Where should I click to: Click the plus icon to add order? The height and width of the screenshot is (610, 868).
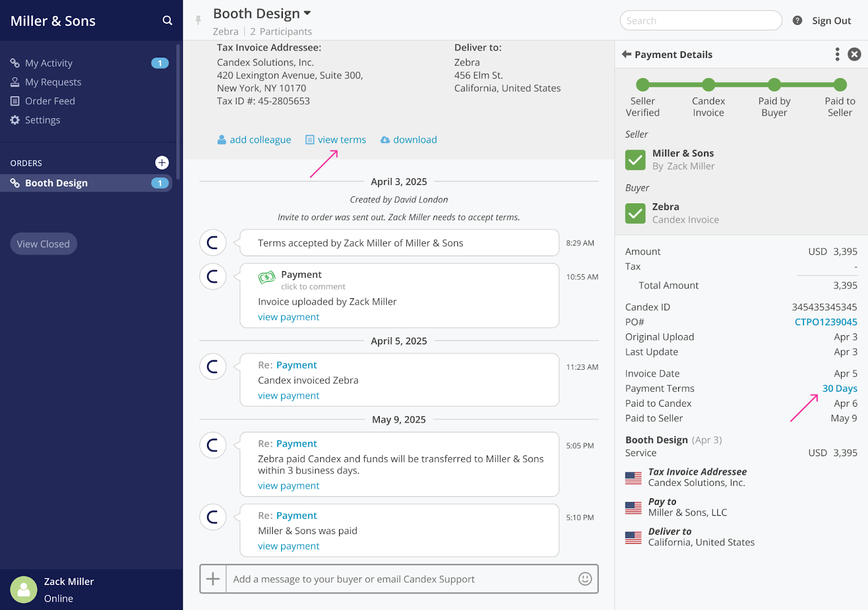click(x=162, y=163)
